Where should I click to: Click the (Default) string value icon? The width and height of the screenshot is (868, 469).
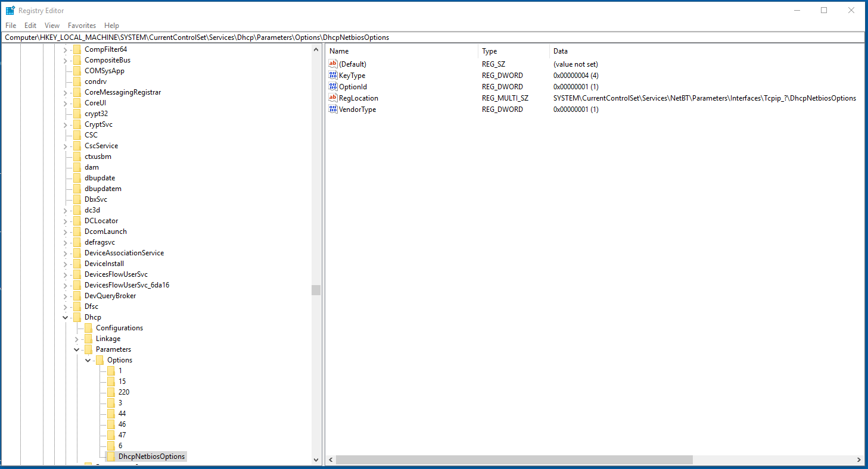333,64
